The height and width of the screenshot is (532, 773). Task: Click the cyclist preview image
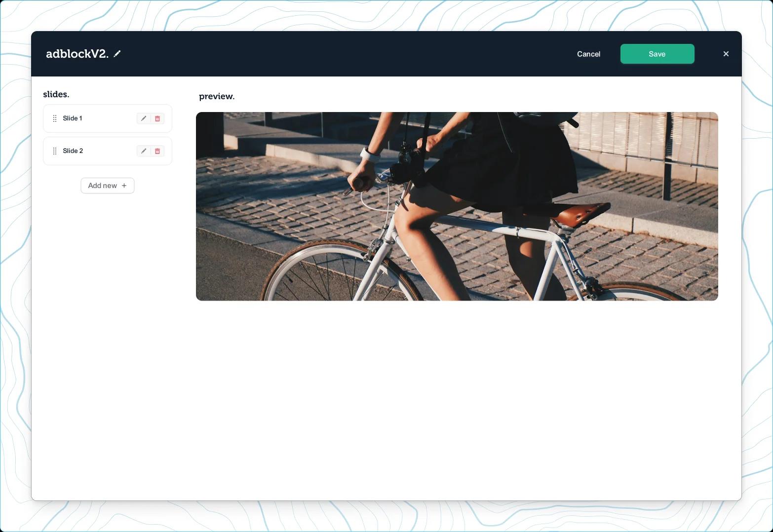[x=457, y=206]
